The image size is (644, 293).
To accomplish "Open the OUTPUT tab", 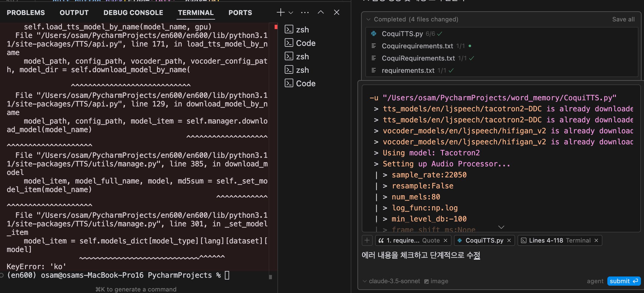I will click(74, 13).
